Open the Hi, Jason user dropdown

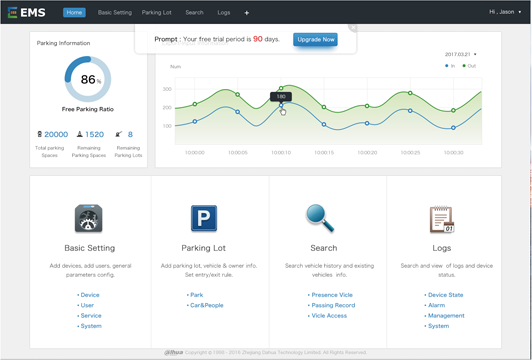(505, 12)
